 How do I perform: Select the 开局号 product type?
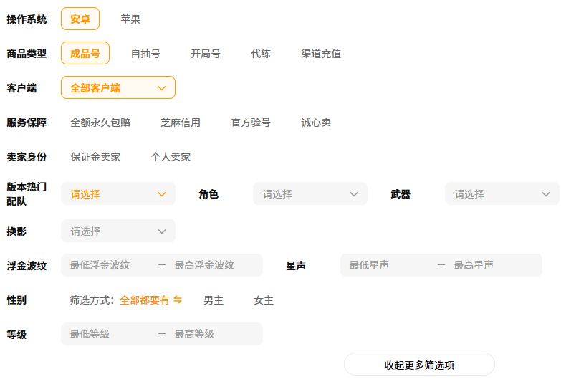click(206, 54)
